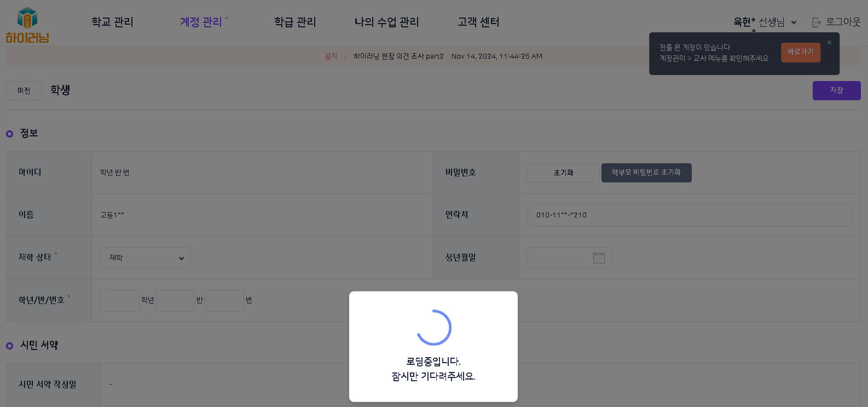Viewport: 868px width, 407px height.
Task: Select the 계정 관리 menu
Action: (201, 22)
